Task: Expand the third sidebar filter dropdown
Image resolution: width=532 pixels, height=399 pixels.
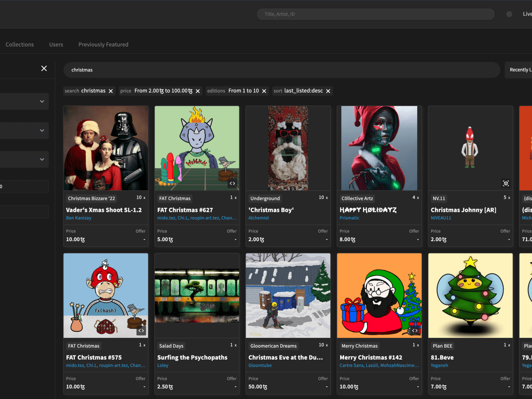Action: click(42, 159)
